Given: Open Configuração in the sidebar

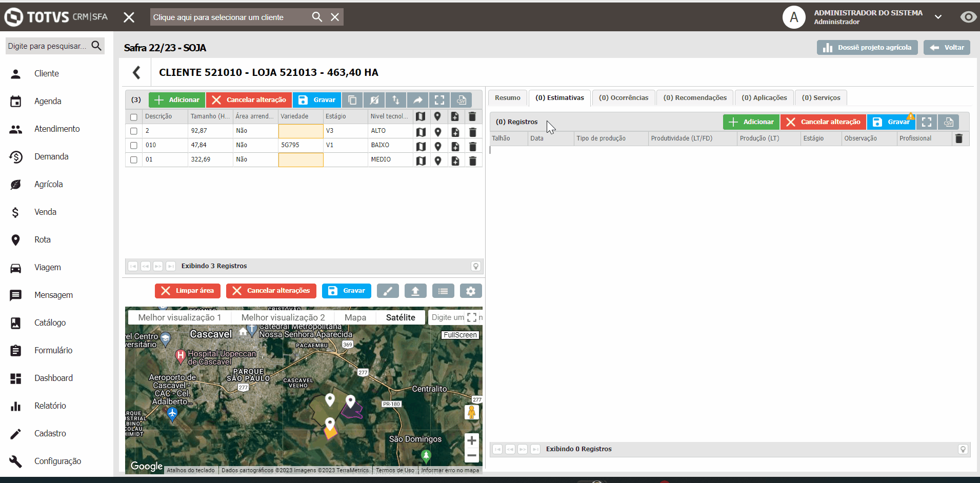Looking at the screenshot, I should 58,461.
